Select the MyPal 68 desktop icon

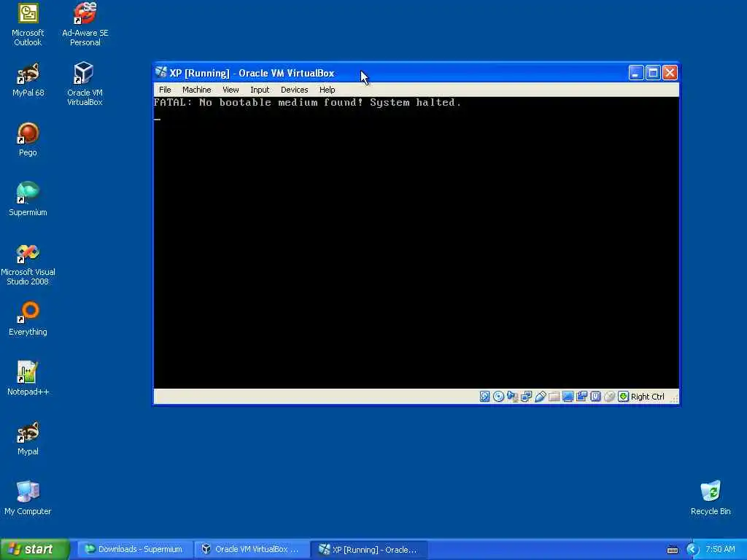point(28,80)
